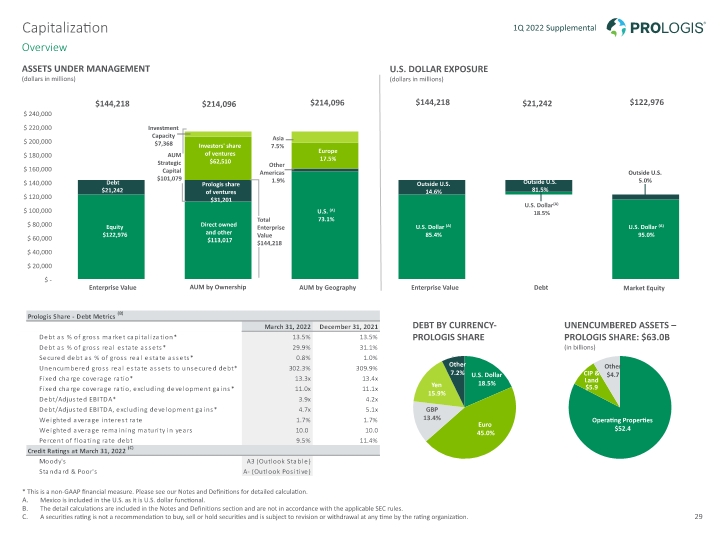The image size is (720, 540).
Task: Click the 'A3 (Outlook Stable)' Moody's rating
Action: tap(278, 461)
